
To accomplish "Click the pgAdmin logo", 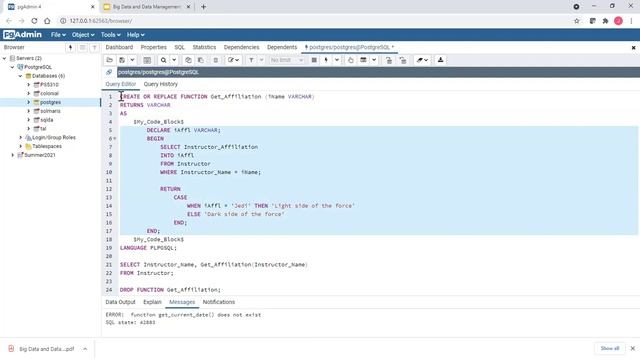I will (x=22, y=35).
